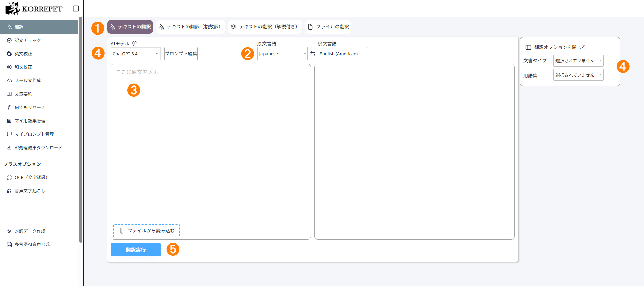The image size is (644, 286).
Task: Open メール文作成 in the sidebar
Action: pos(39,80)
